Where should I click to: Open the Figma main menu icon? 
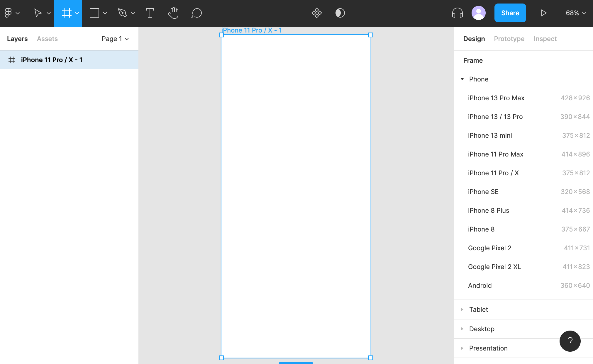tap(8, 13)
